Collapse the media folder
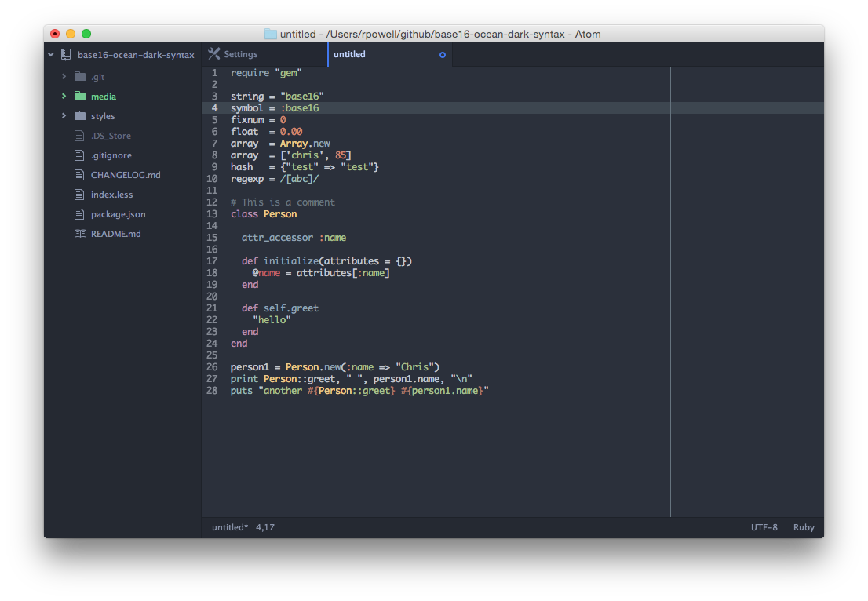Viewport: 868px width, 601px height. [x=64, y=96]
